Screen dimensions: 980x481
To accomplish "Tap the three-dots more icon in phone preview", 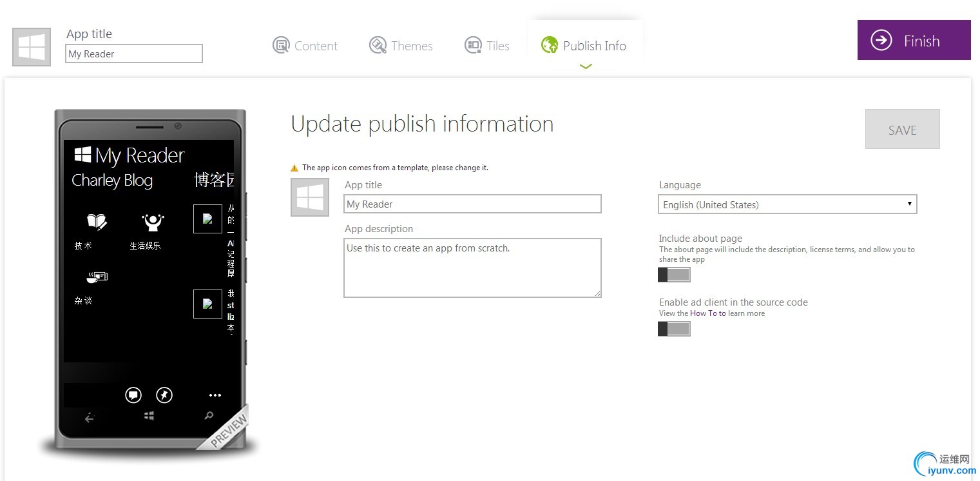I will pos(215,395).
